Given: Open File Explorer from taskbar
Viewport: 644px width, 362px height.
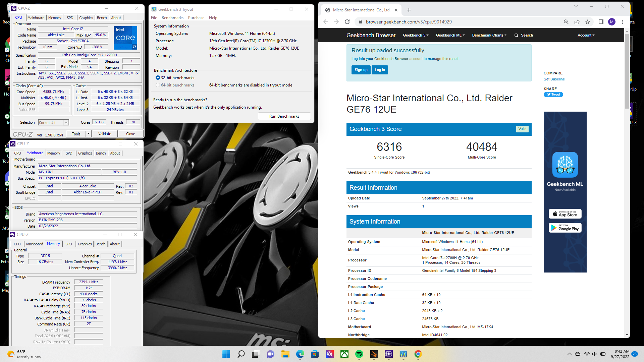Looking at the screenshot, I should [x=285, y=354].
